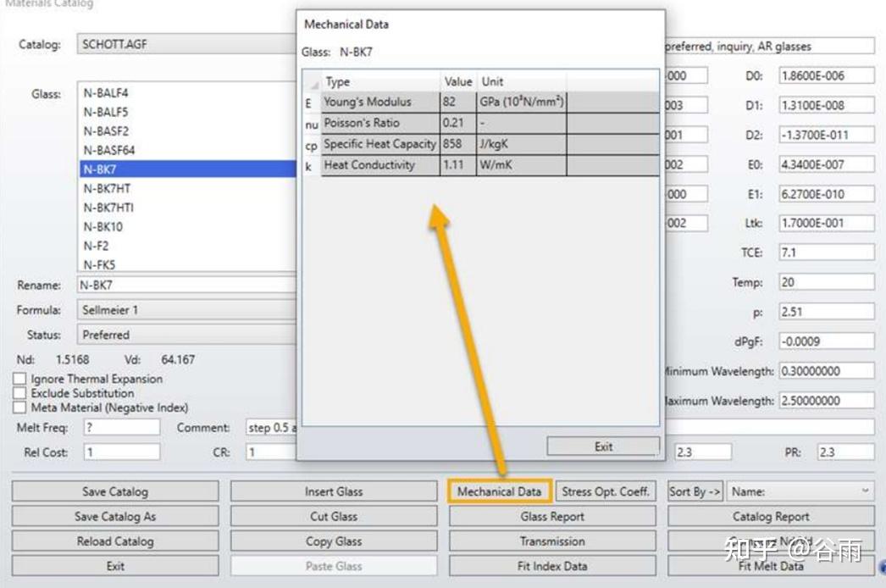Reload the SCHOTT catalog
886x588 pixels.
[x=115, y=541]
